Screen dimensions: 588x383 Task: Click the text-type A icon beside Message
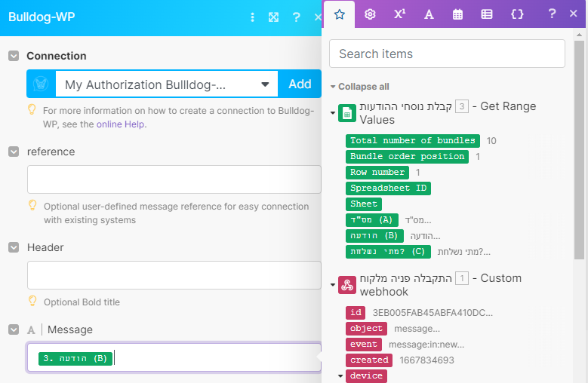(31, 329)
